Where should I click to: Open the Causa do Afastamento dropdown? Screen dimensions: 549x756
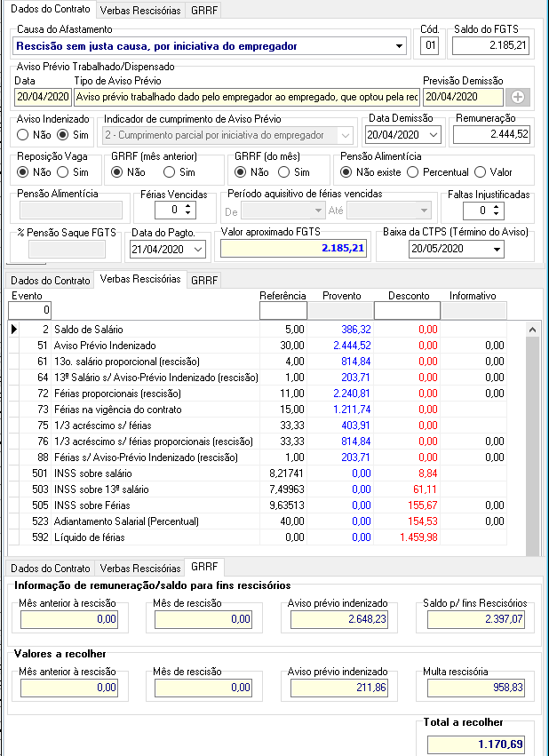coord(399,46)
